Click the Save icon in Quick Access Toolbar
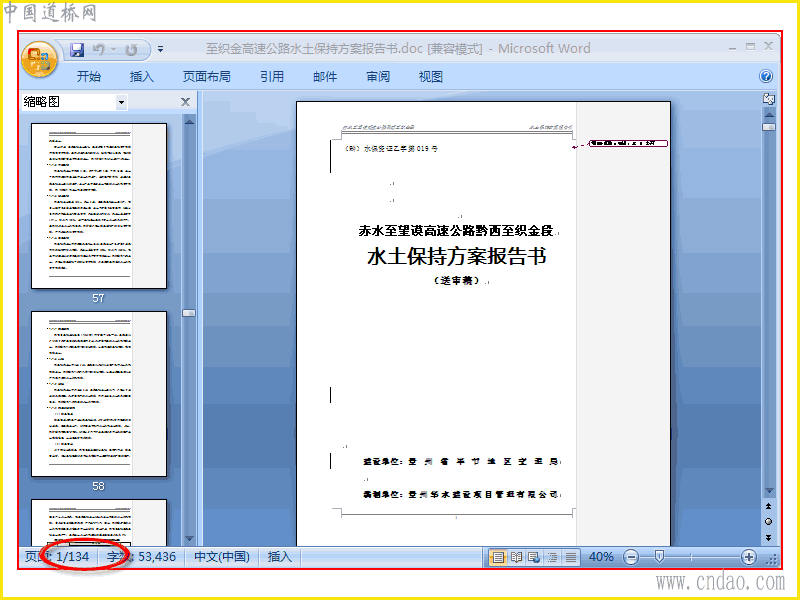This screenshot has width=800, height=600. (77, 49)
